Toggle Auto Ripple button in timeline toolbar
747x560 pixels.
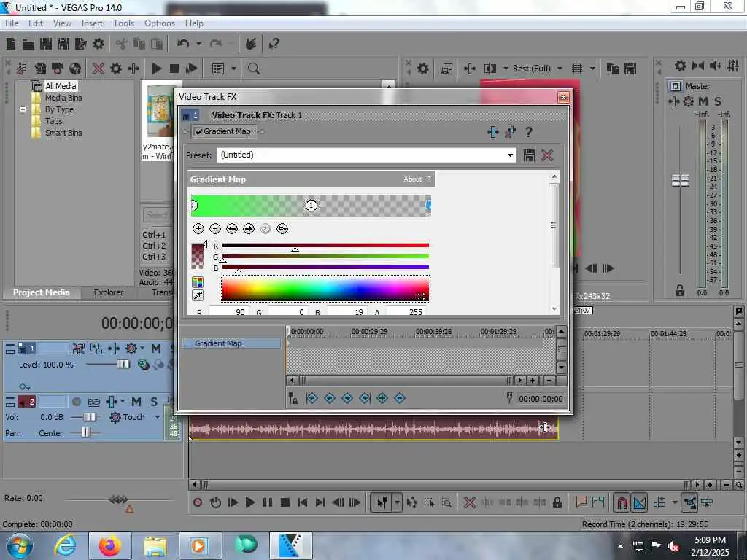click(x=659, y=502)
